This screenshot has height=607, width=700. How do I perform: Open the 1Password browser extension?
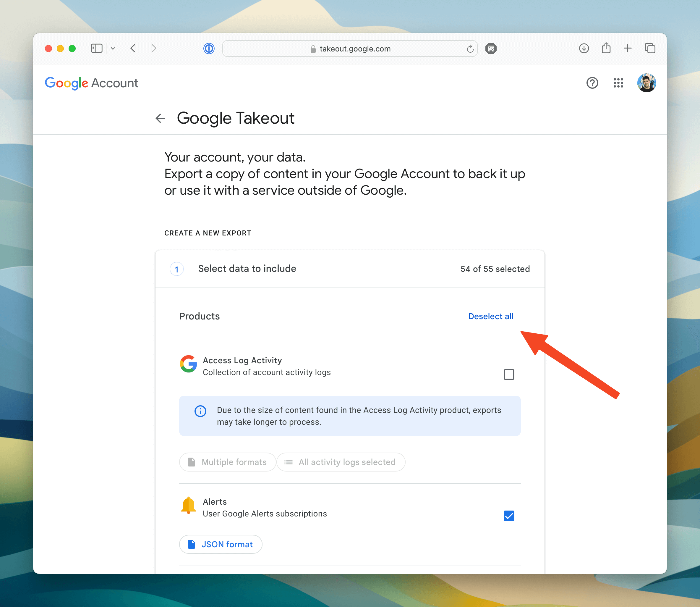coord(209,49)
